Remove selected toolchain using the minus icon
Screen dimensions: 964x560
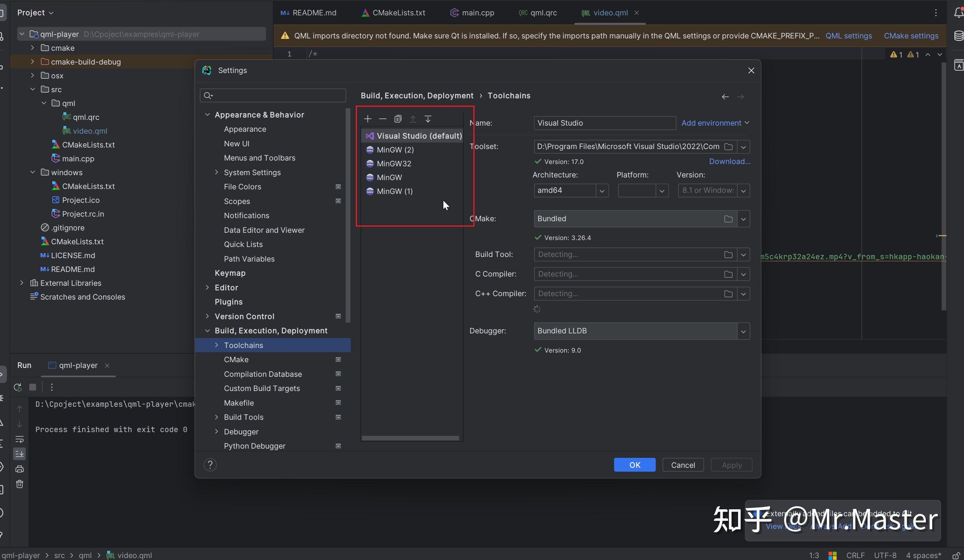pyautogui.click(x=382, y=119)
